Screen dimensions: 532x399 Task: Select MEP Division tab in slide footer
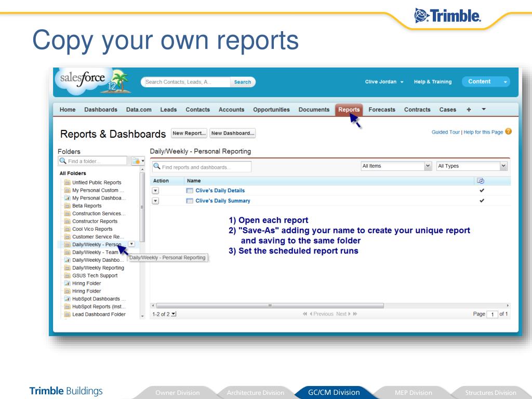click(413, 393)
